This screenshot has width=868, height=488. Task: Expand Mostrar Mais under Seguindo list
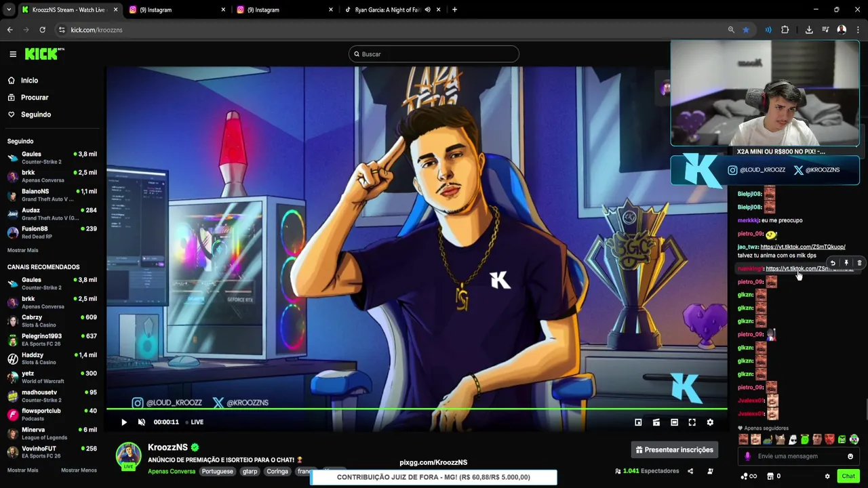[23, 250]
